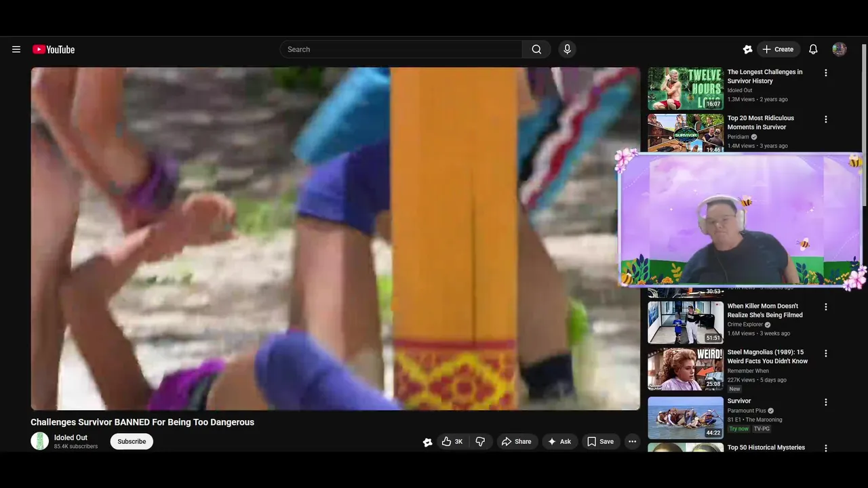Click the search magnifier button

click(x=536, y=49)
